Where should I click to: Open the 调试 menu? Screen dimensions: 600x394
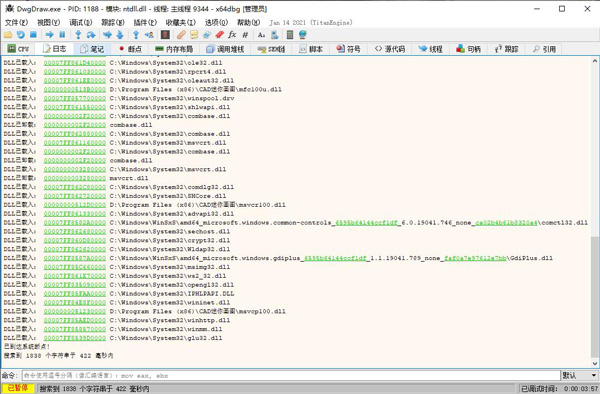tap(81, 23)
